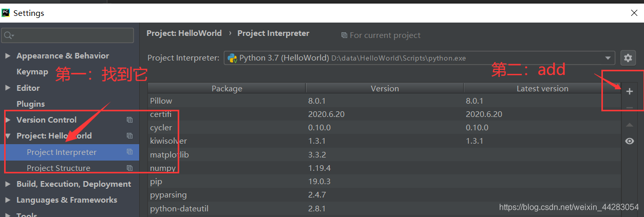Screen dimensions: 644x217
Task: Expand Languages & Frameworks section
Action: click(x=7, y=200)
